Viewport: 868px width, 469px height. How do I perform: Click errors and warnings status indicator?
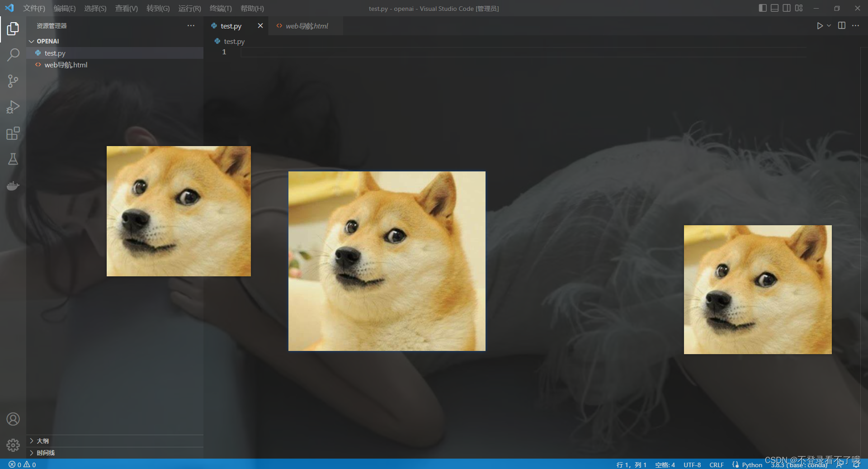pyautogui.click(x=22, y=464)
